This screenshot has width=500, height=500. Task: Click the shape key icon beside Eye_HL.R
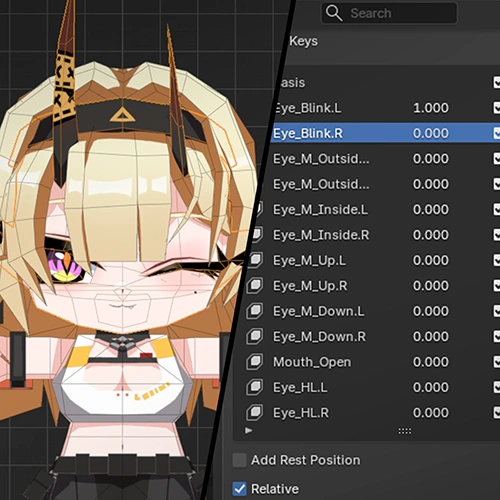click(254, 413)
